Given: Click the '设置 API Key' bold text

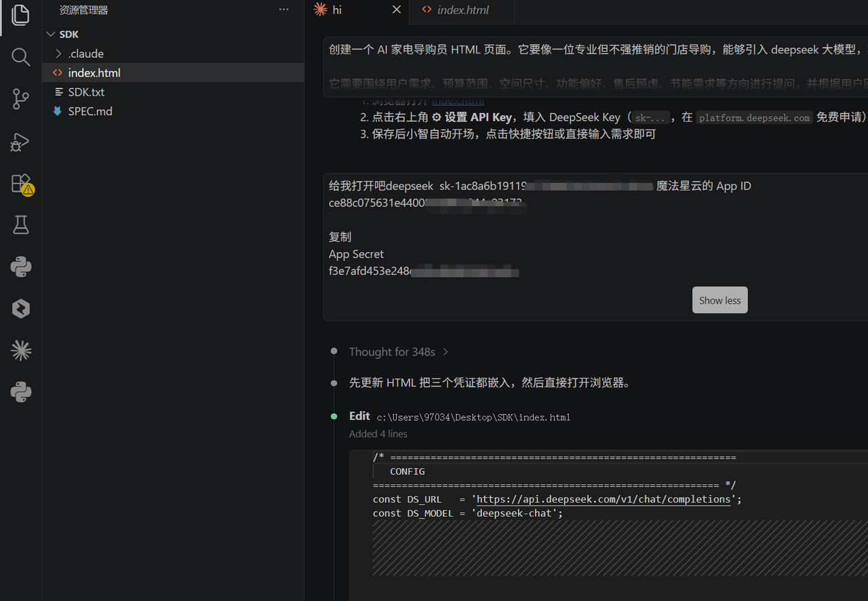Looking at the screenshot, I should [x=479, y=117].
